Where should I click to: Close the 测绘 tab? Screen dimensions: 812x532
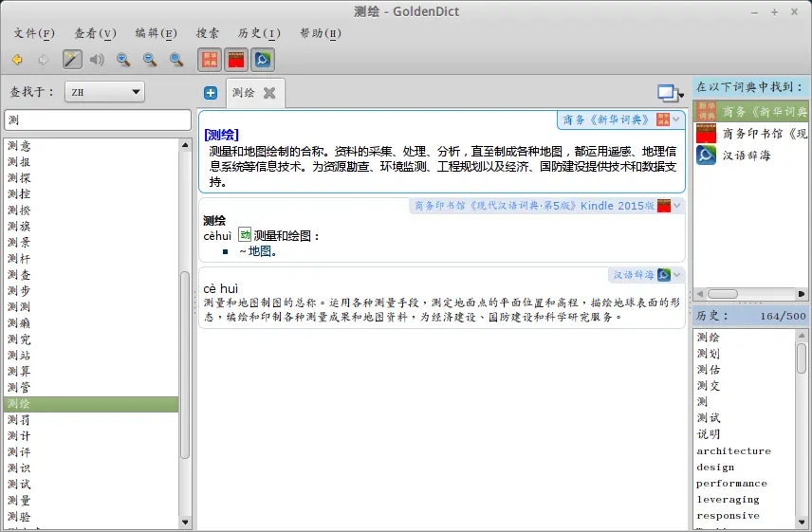tap(269, 93)
